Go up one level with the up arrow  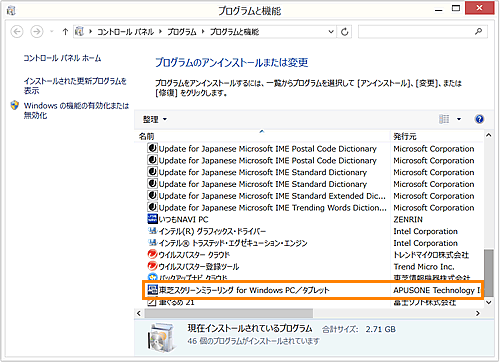click(x=65, y=32)
